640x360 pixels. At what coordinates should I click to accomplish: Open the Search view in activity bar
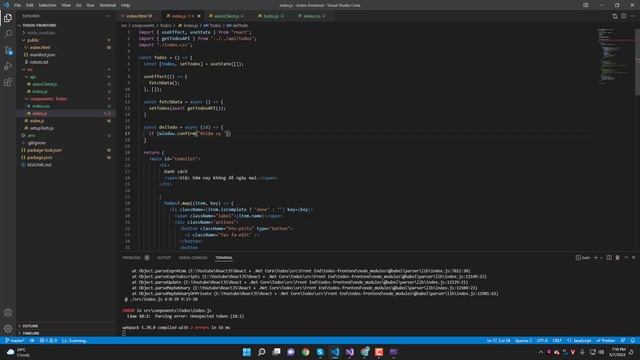(x=8, y=34)
